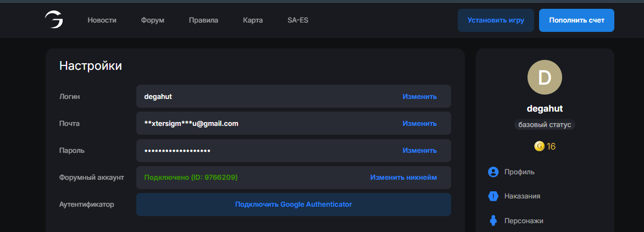Screen dimensions: 644x232
Task: Click Подключить Google Authenticator button
Action: tap(293, 205)
